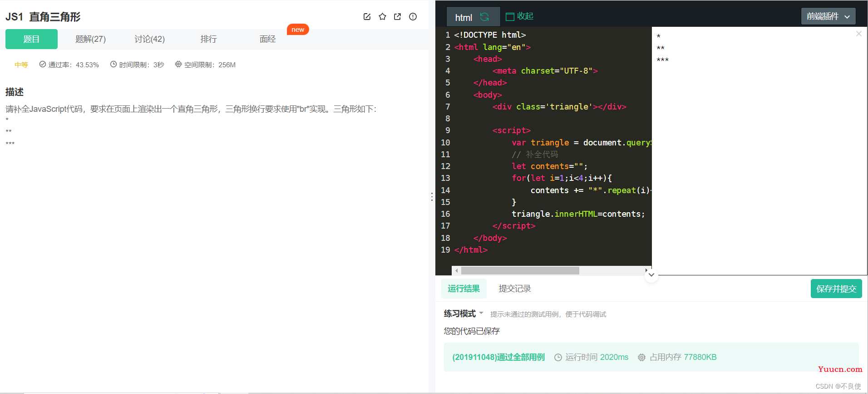The height and width of the screenshot is (394, 868).
Task: Favorite this problem with the star icon
Action: pos(382,17)
